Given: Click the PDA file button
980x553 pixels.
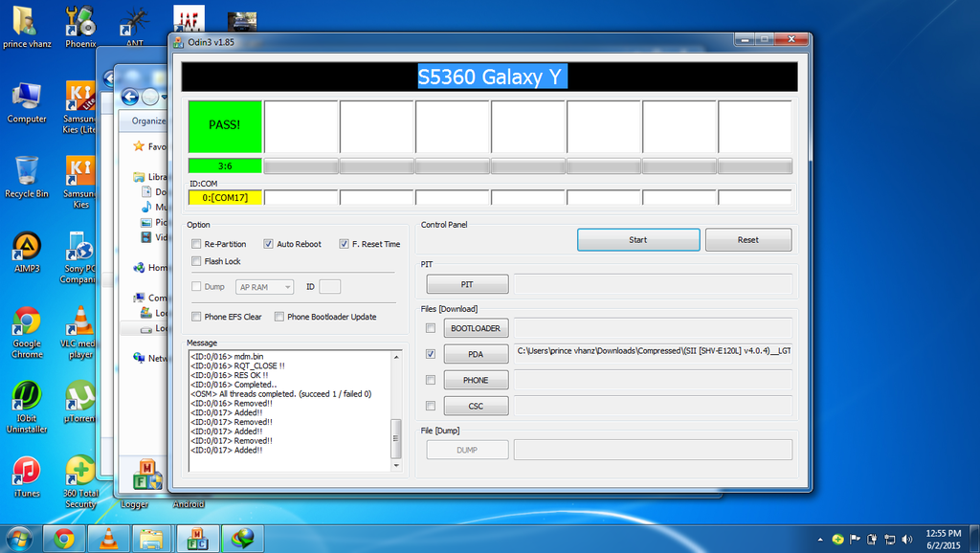Looking at the screenshot, I should [x=476, y=354].
